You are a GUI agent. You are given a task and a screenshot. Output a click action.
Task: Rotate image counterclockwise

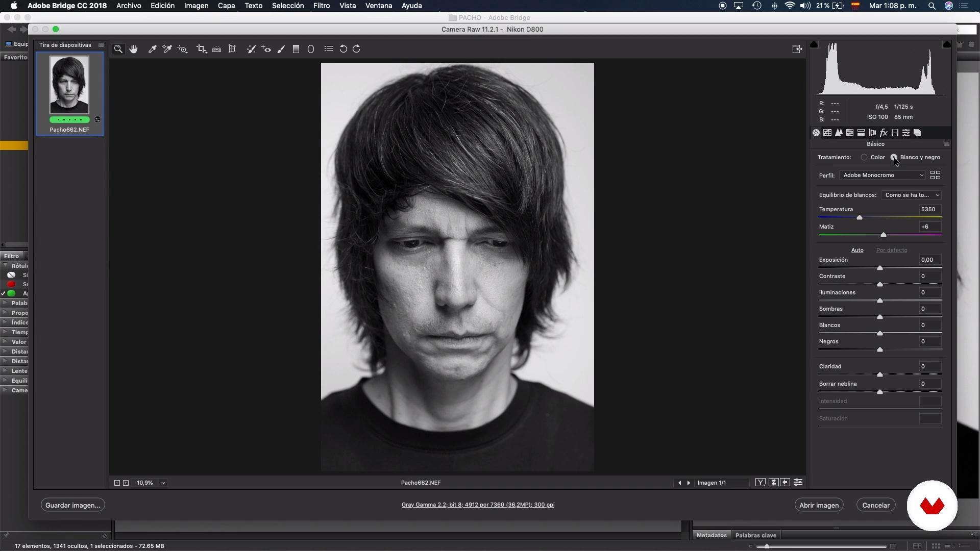344,49
